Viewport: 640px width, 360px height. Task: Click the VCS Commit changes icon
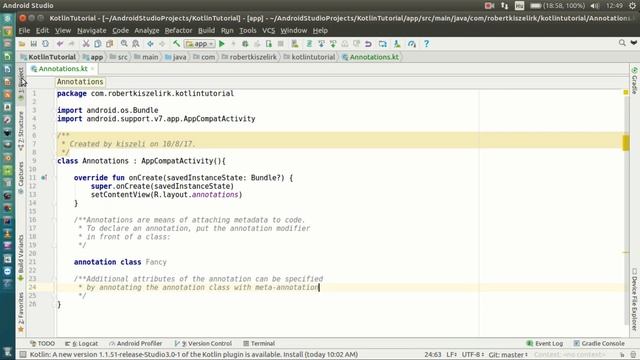(333, 44)
